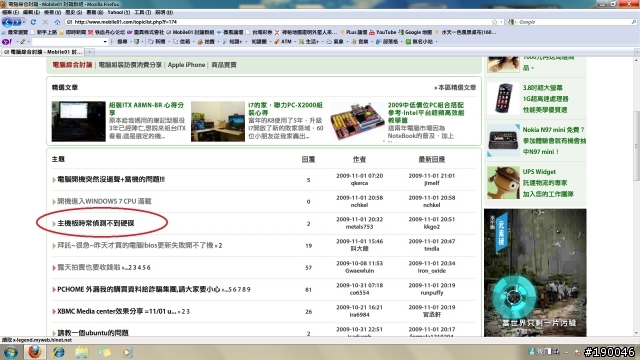Open the Google 地圖 bookmark
The image size is (640, 360).
[x=415, y=32]
